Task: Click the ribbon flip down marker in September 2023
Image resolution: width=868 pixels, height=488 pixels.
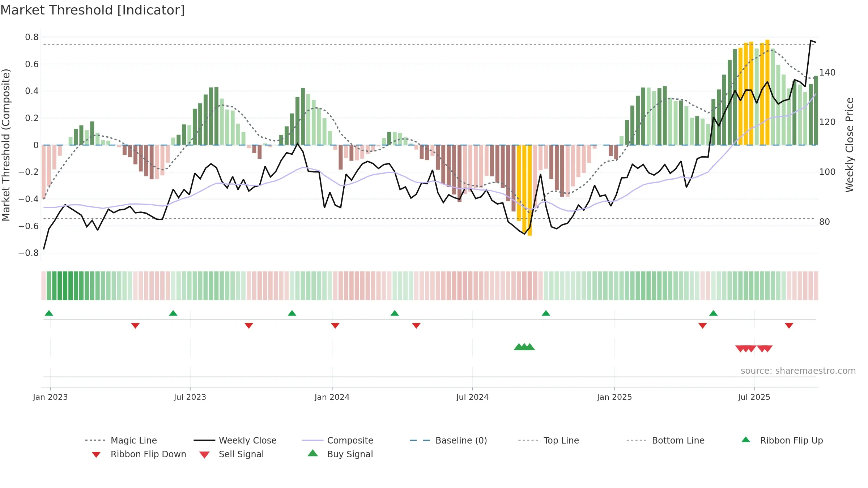Action: tap(249, 326)
